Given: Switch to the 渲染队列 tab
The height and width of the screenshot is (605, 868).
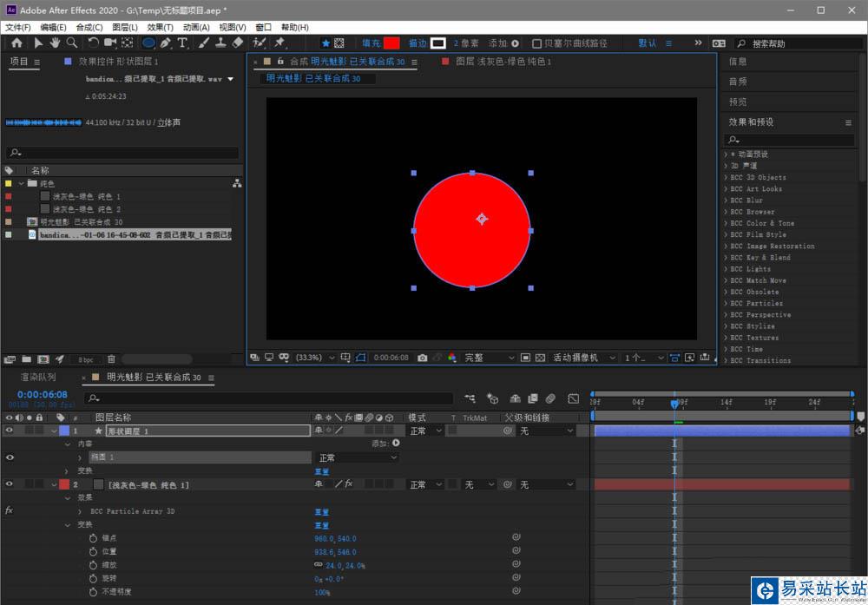Looking at the screenshot, I should [x=38, y=378].
